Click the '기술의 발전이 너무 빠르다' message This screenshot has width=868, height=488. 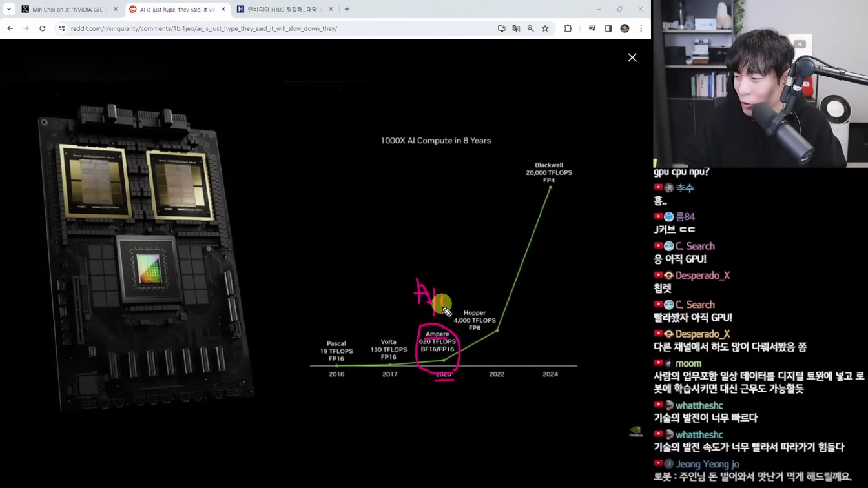pos(706,418)
